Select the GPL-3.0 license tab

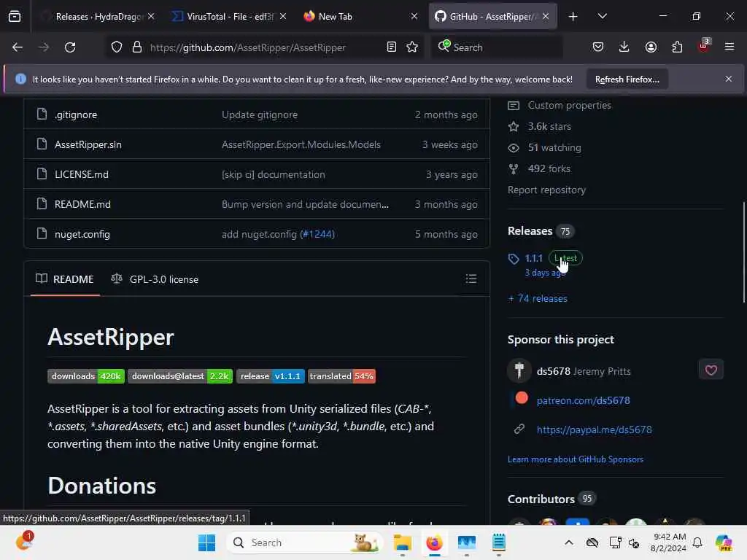coord(155,279)
